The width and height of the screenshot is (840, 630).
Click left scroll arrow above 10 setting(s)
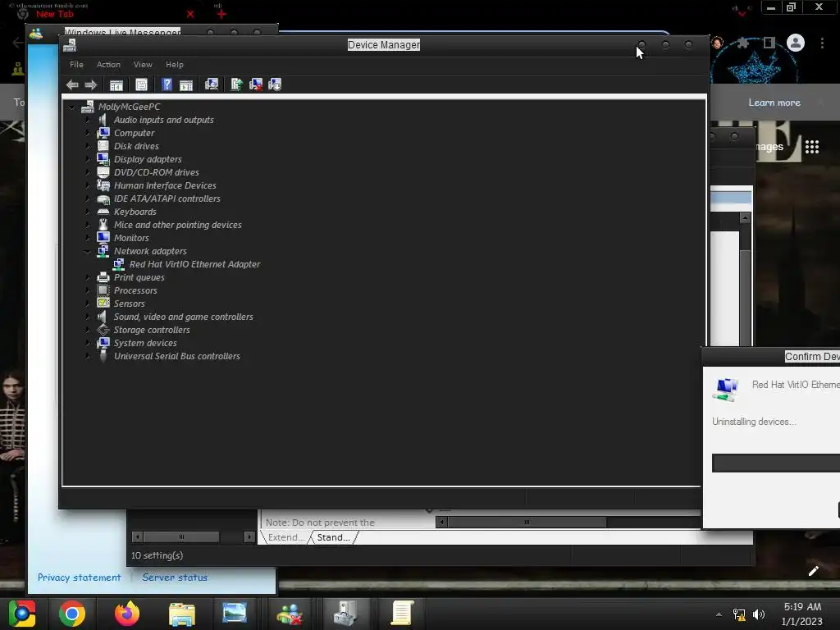pyautogui.click(x=137, y=536)
